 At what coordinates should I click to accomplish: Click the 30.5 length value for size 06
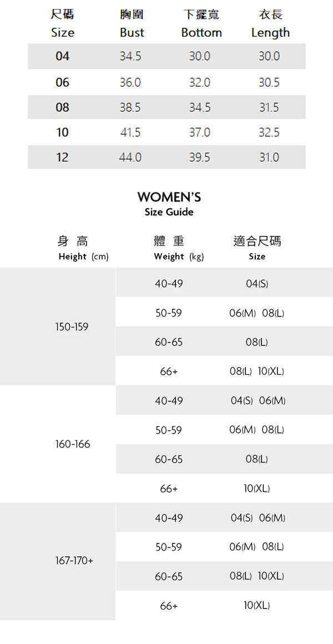pos(269,82)
